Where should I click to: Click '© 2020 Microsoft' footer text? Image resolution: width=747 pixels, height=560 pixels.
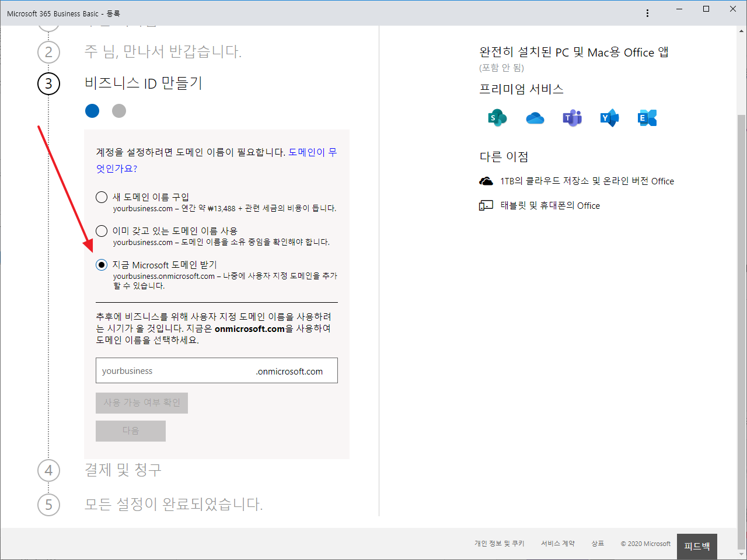[x=645, y=544]
